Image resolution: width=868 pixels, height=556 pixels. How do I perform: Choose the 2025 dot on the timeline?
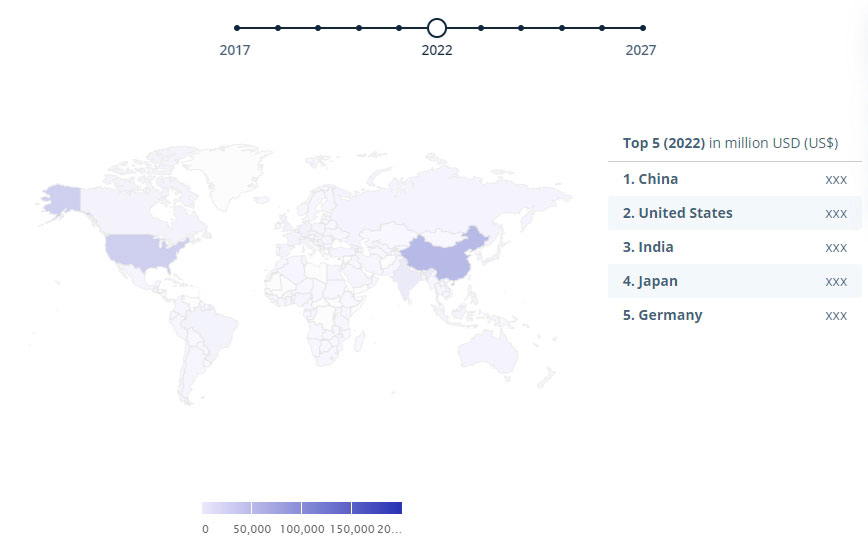[562, 28]
